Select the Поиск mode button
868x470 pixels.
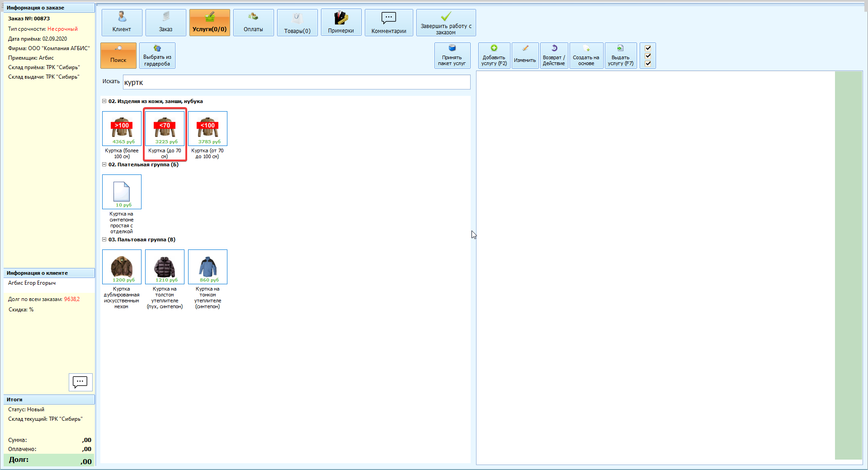tap(118, 56)
